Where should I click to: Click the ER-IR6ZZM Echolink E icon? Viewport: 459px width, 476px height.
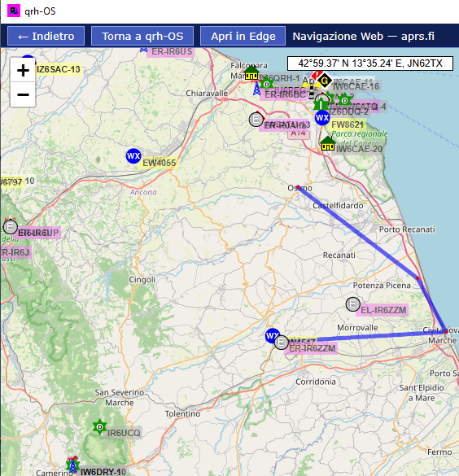coord(282,343)
